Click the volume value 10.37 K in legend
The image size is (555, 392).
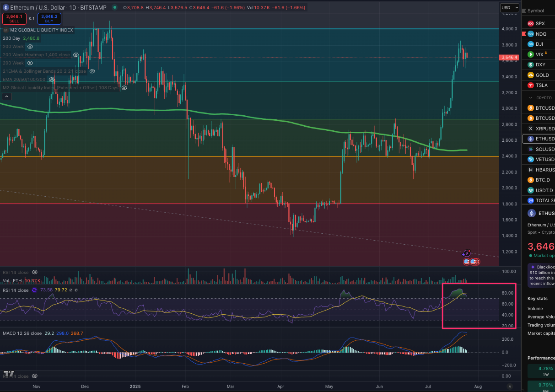(x=32, y=280)
